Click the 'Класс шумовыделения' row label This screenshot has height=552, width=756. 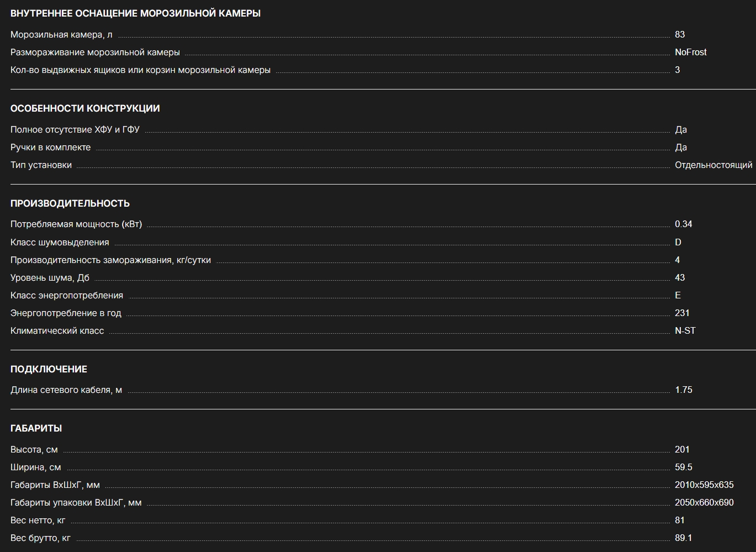pyautogui.click(x=60, y=242)
